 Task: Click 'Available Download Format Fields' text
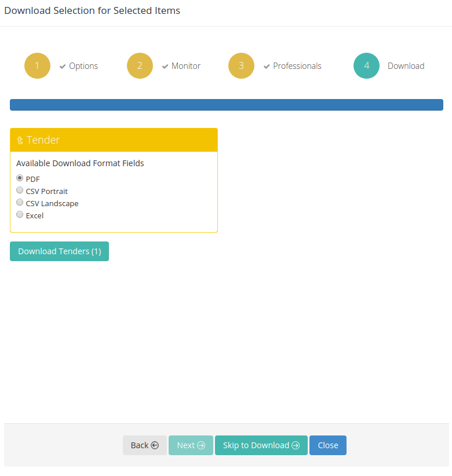coord(80,163)
